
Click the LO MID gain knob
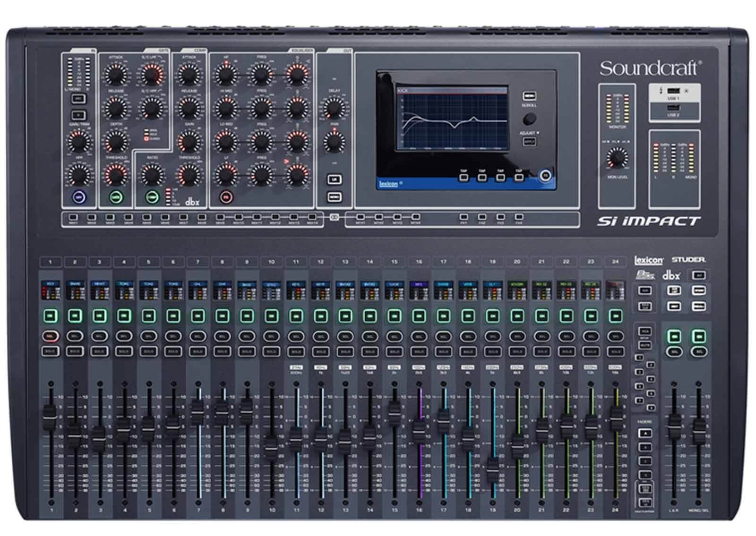226,142
